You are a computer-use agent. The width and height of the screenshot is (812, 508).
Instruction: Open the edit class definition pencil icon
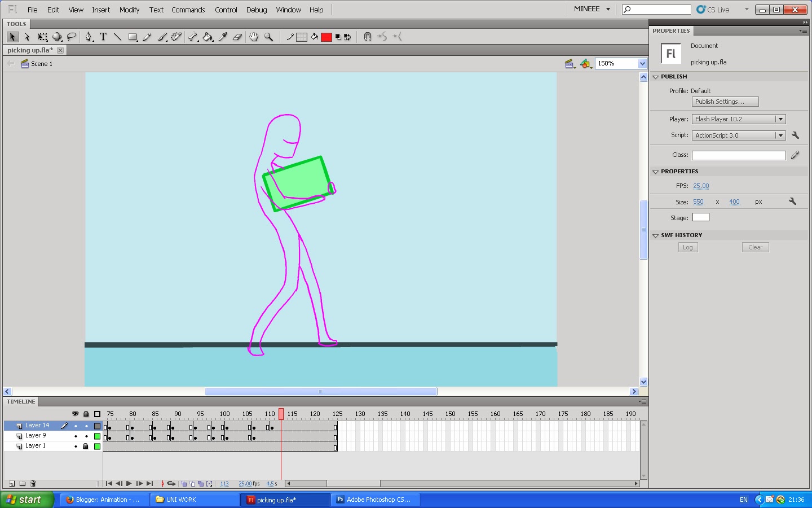coord(795,155)
